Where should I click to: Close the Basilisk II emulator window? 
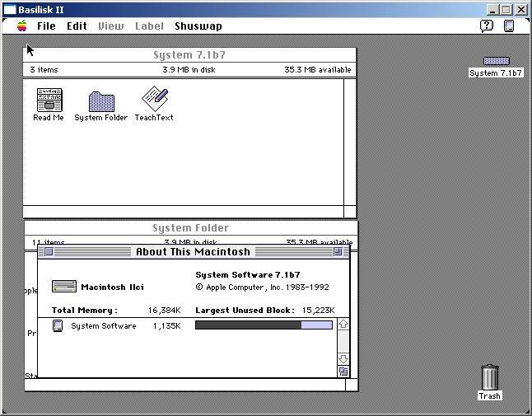pyautogui.click(x=521, y=10)
